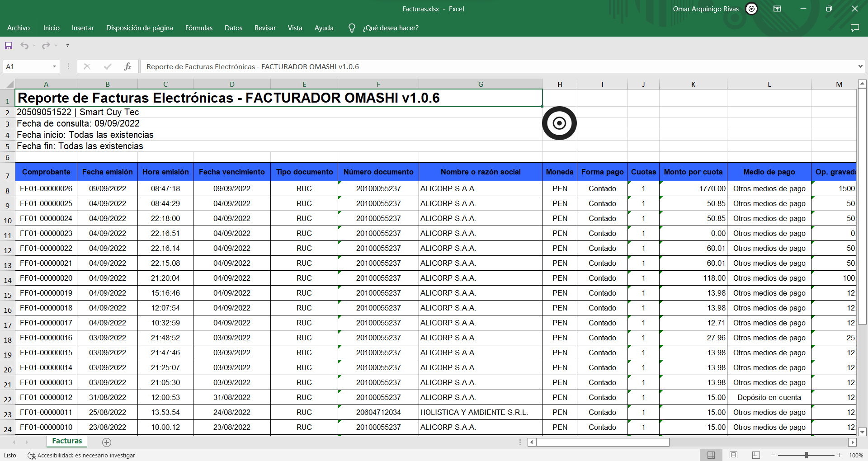Open Ribbon Display Options
This screenshot has width=868, height=461.
pyautogui.click(x=778, y=9)
